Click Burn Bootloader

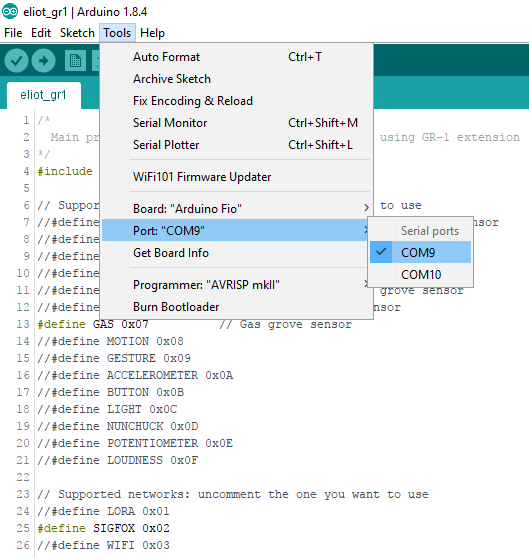[x=237, y=307]
